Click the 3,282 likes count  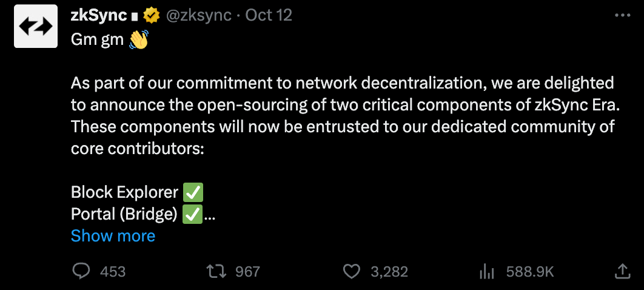389,272
